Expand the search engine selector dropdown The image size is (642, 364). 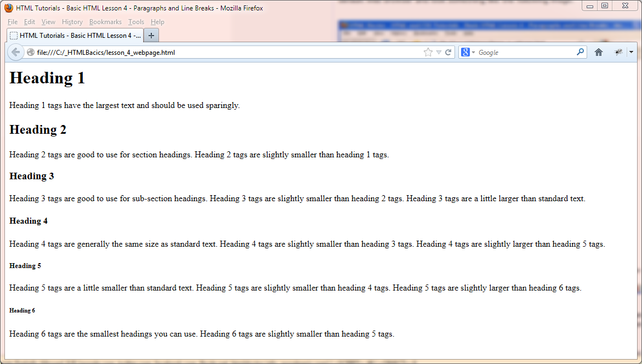pyautogui.click(x=473, y=53)
